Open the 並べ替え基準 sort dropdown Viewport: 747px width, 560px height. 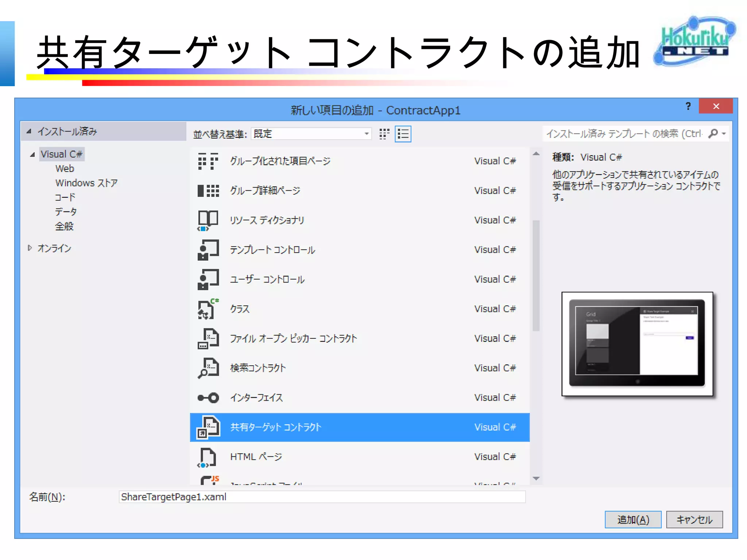[x=311, y=134]
